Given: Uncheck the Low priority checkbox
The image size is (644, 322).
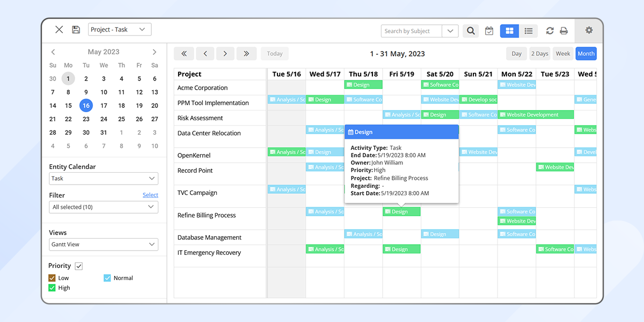Looking at the screenshot, I should coord(52,278).
